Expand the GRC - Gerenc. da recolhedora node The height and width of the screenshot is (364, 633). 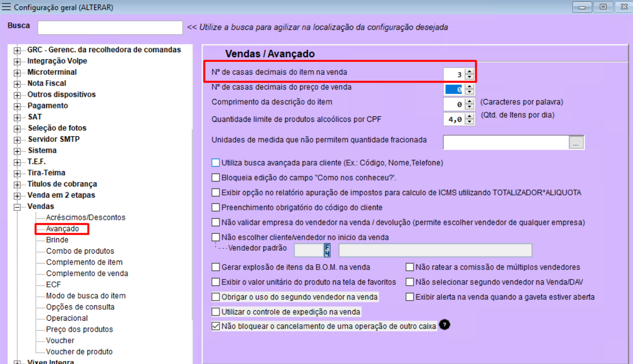(17, 50)
